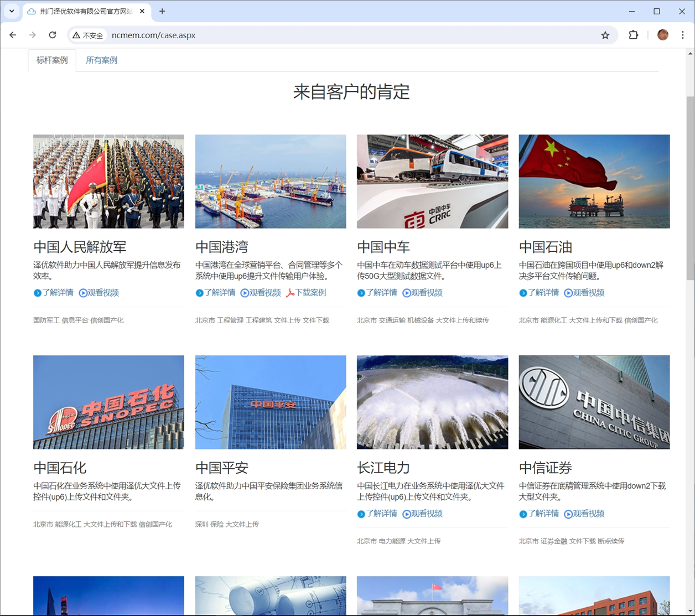Open the 长江电力 dam thumbnail
This screenshot has width=695, height=616.
click(x=432, y=402)
